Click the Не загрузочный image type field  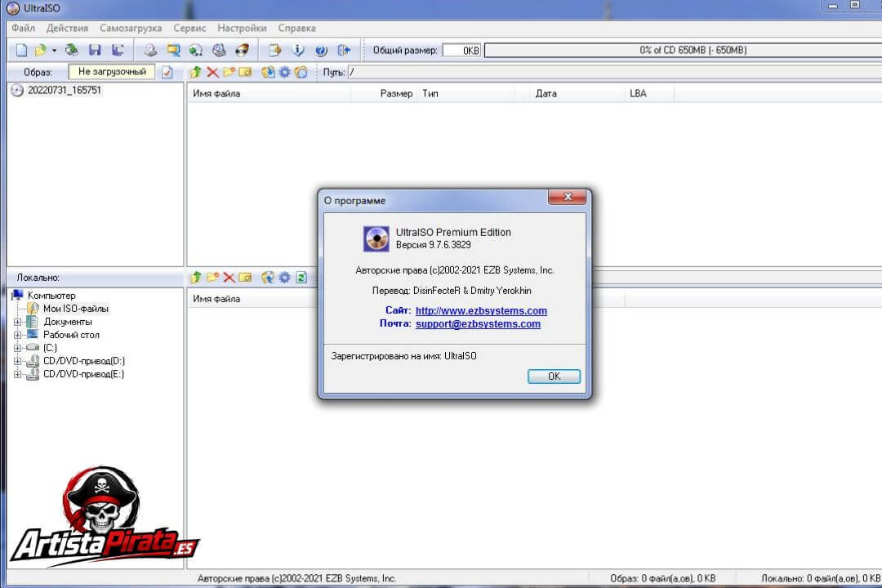112,72
